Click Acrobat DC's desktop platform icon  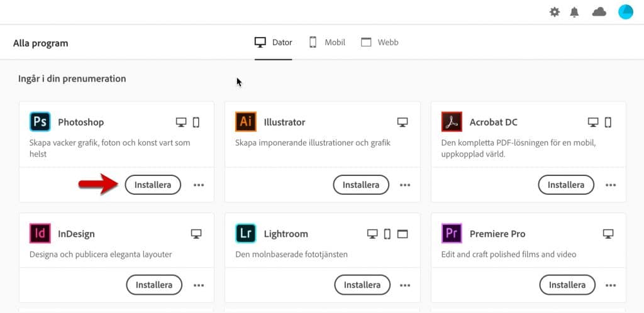point(593,123)
